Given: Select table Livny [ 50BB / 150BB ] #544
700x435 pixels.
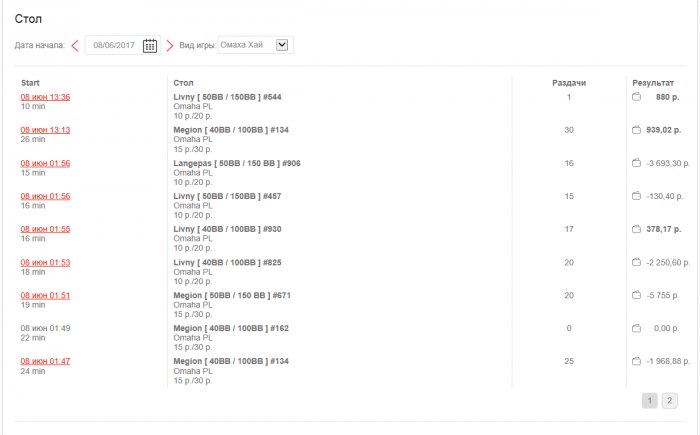Looking at the screenshot, I should 227,97.
